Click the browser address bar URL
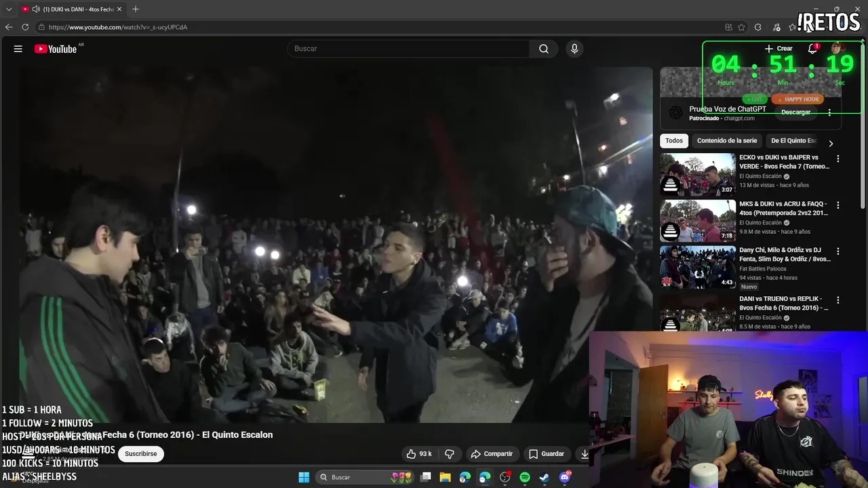 point(118,27)
